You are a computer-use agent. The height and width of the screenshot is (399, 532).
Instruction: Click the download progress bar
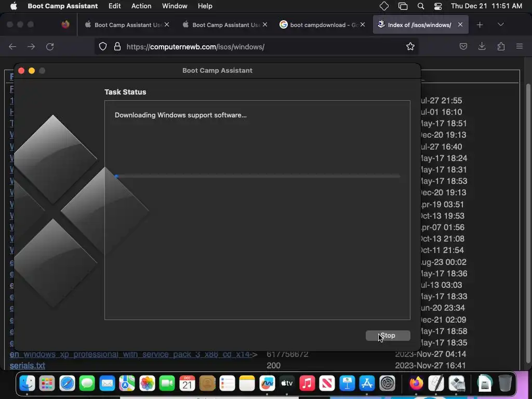point(258,176)
